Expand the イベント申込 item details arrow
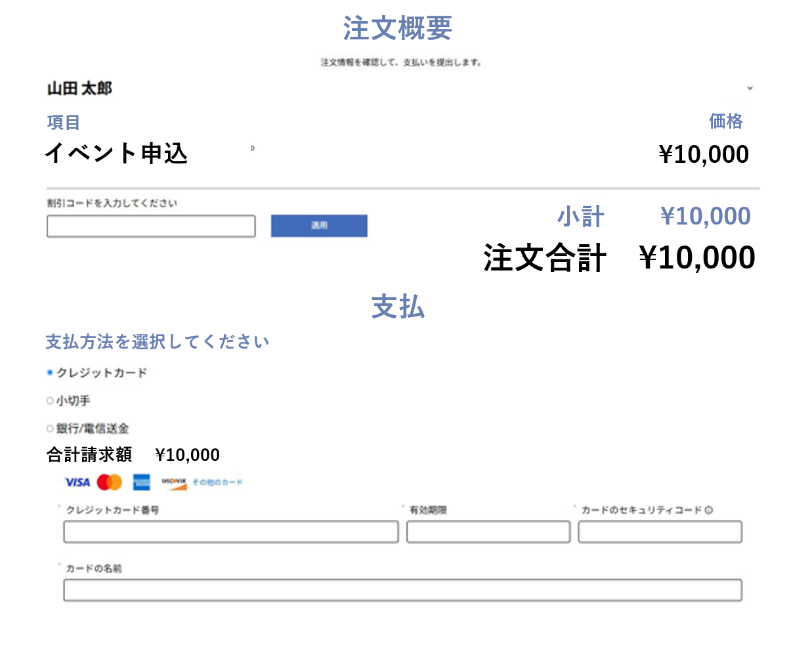 coord(253,148)
